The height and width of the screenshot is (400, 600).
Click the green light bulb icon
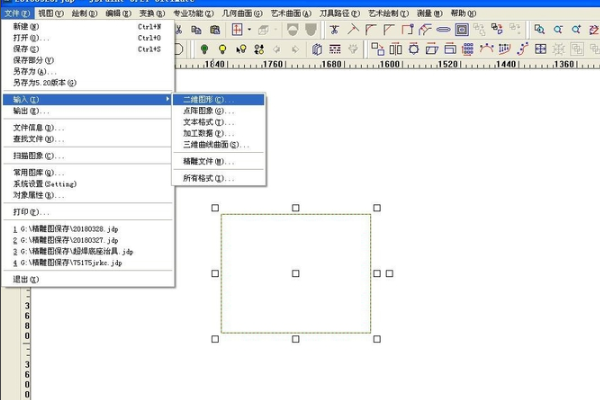tap(205, 48)
